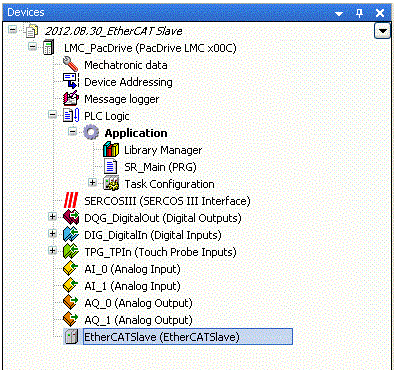Toggle auto-hide pin of Devices panel

pos(359,13)
